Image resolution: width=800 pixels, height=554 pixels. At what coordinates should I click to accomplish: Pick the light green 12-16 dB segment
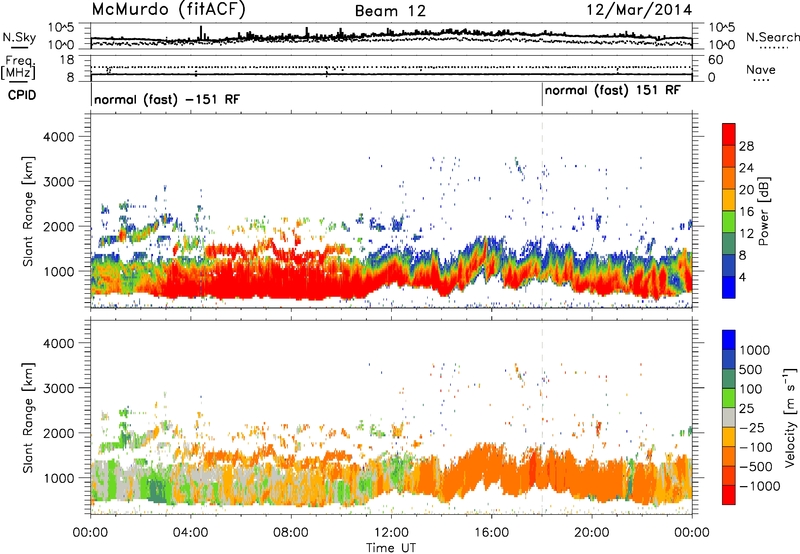point(729,222)
